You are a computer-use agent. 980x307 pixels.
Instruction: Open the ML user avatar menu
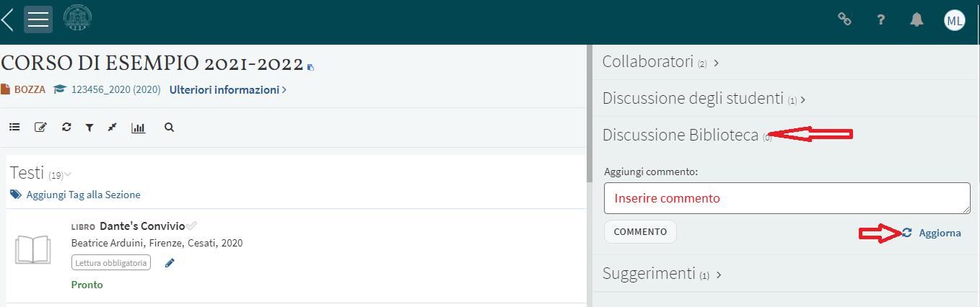click(954, 20)
